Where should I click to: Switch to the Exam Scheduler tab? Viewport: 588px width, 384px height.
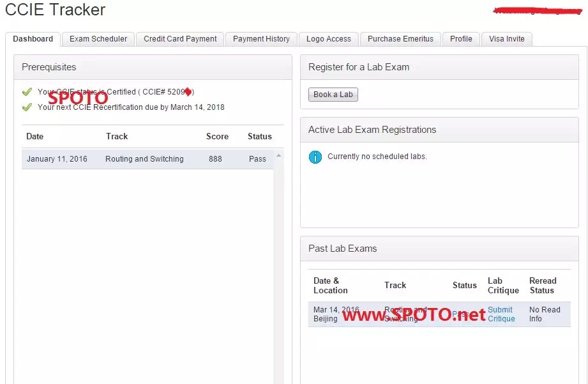(98, 39)
